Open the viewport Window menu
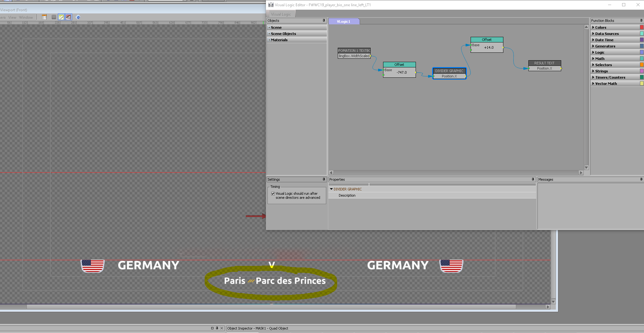 pyautogui.click(x=26, y=17)
